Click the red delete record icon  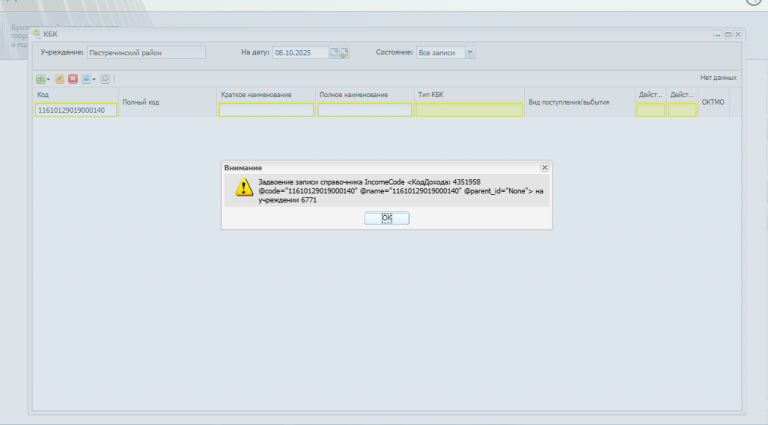click(73, 79)
